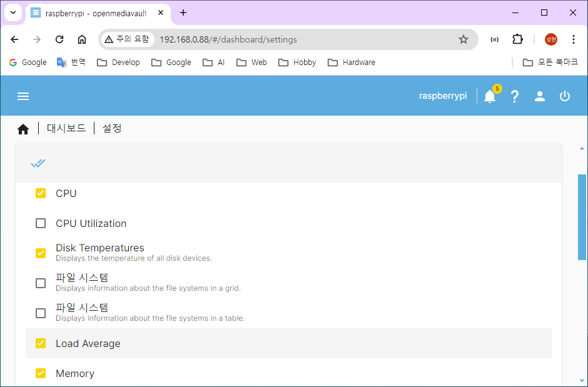The image size is (588, 387).
Task: Open the Google bookmark
Action: [28, 62]
